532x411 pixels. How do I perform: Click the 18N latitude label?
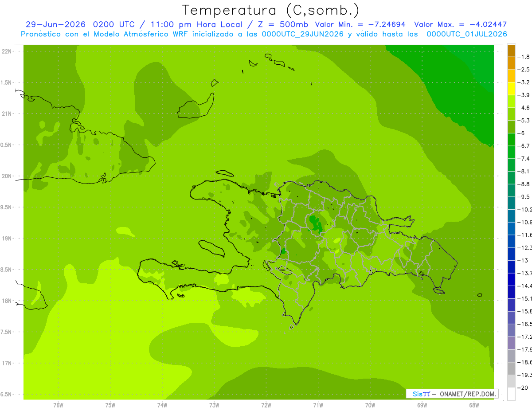point(7,301)
